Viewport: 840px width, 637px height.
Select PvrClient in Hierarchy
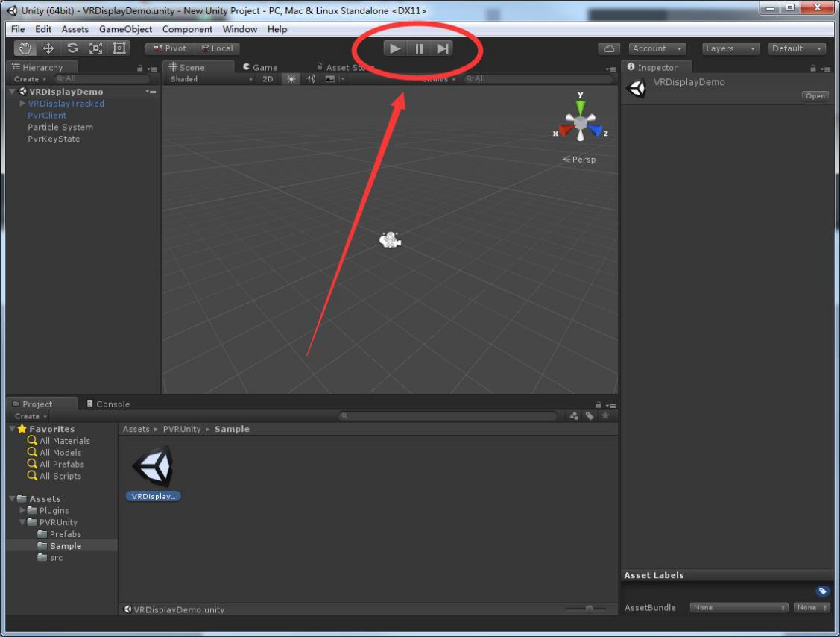pos(47,116)
